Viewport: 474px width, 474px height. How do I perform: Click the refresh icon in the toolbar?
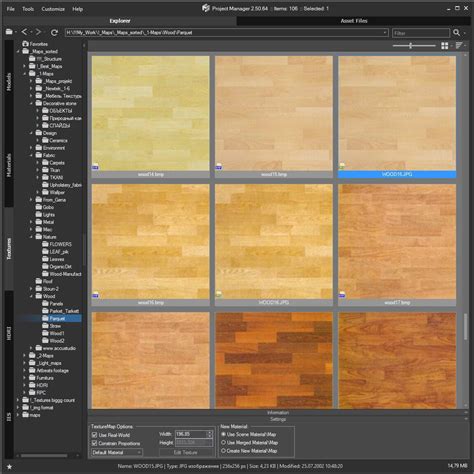pos(54,32)
